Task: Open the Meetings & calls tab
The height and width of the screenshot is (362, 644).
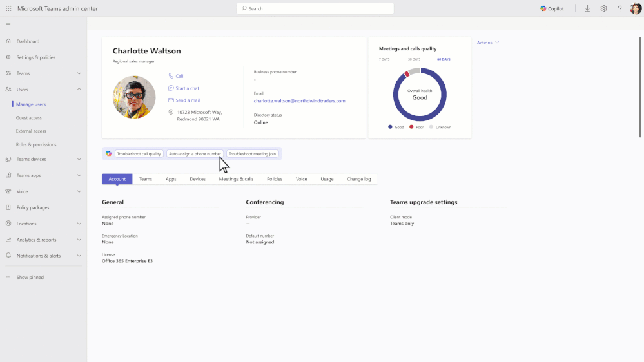Action: click(236, 179)
